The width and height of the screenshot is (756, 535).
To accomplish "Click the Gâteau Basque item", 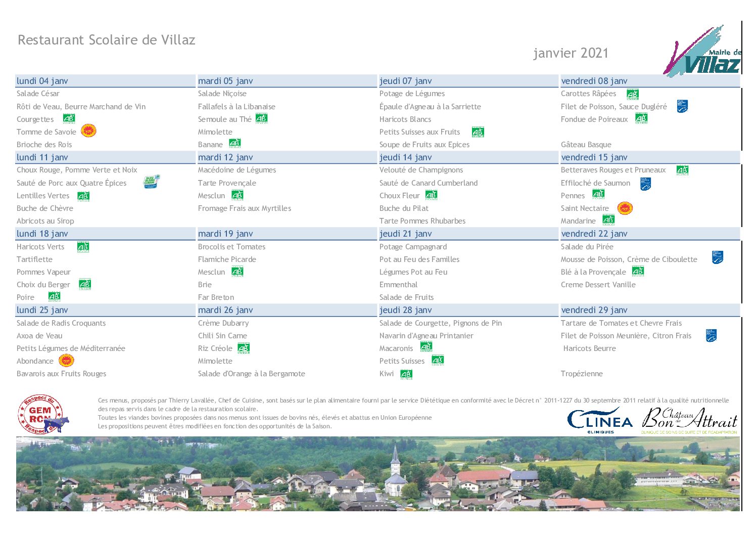I will (586, 145).
